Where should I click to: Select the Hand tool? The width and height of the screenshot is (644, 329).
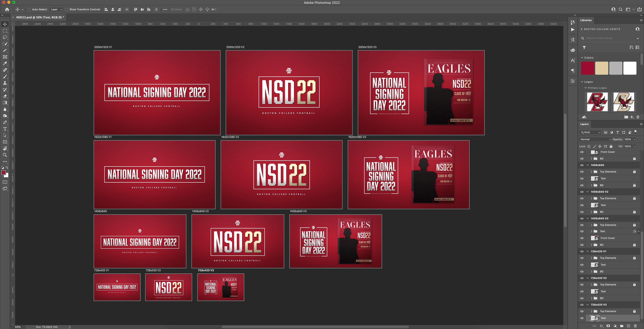[x=5, y=149]
